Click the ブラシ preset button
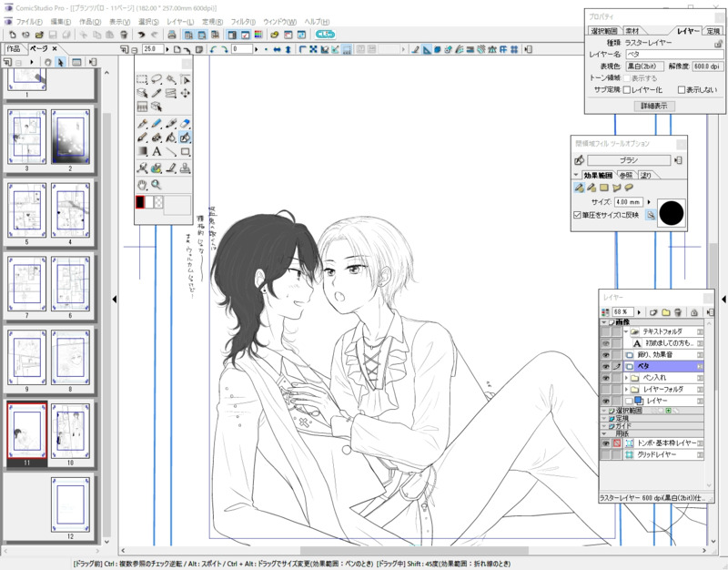 coord(629,160)
